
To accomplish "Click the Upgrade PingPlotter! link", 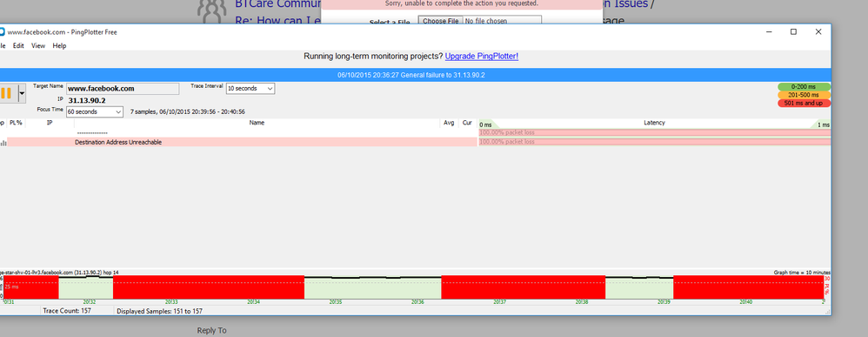I will point(482,57).
